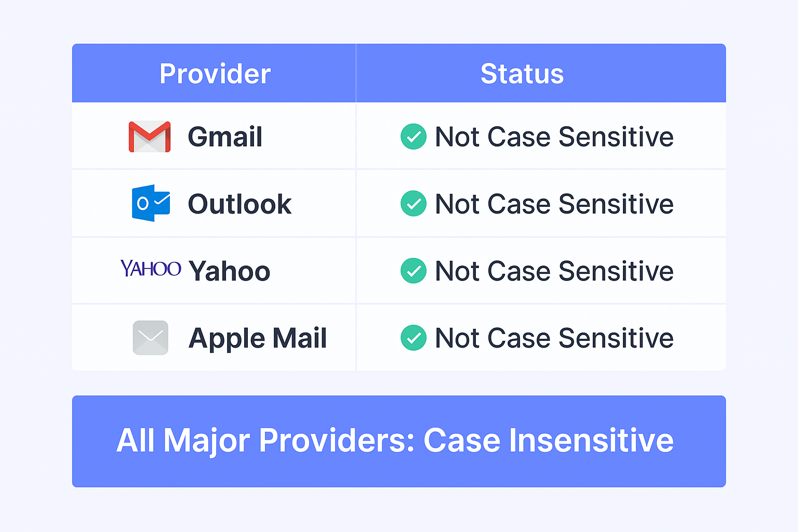Click Not Case Sensitive text for Outlook
This screenshot has height=532, width=798.
554,204
